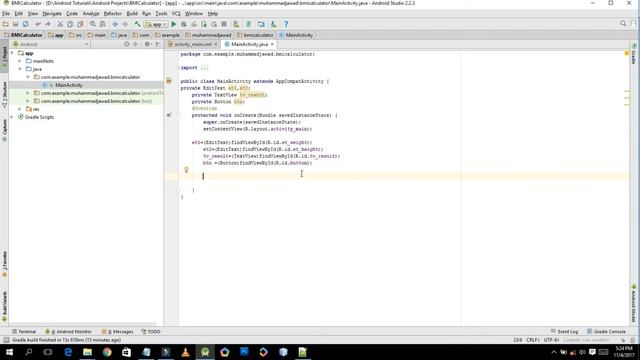
Task: Open Edge browser from the taskbar
Action: click(x=68, y=352)
